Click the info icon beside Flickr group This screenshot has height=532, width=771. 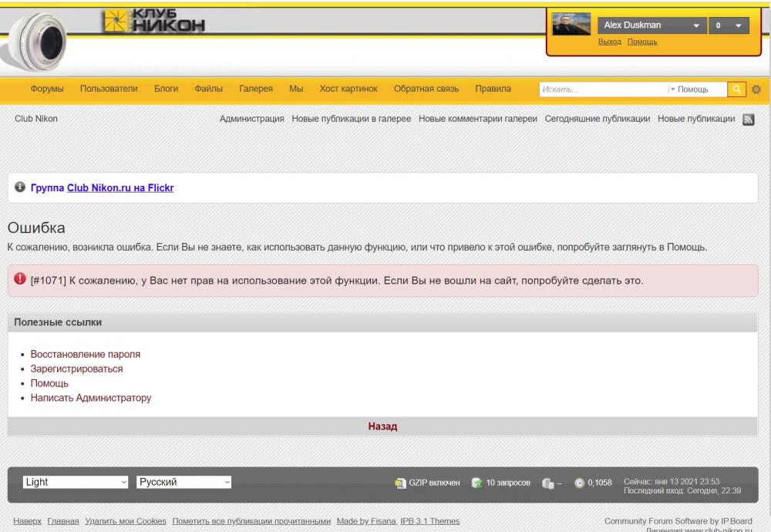click(20, 187)
